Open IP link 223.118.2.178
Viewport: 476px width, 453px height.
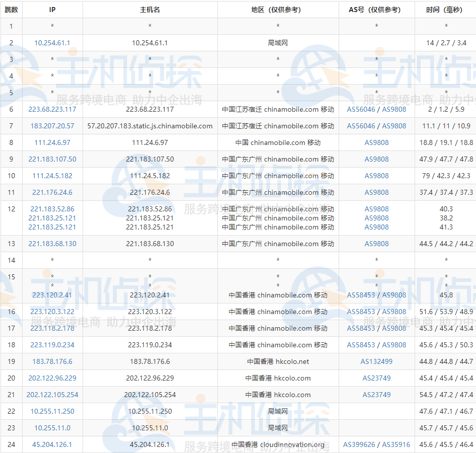click(x=52, y=328)
